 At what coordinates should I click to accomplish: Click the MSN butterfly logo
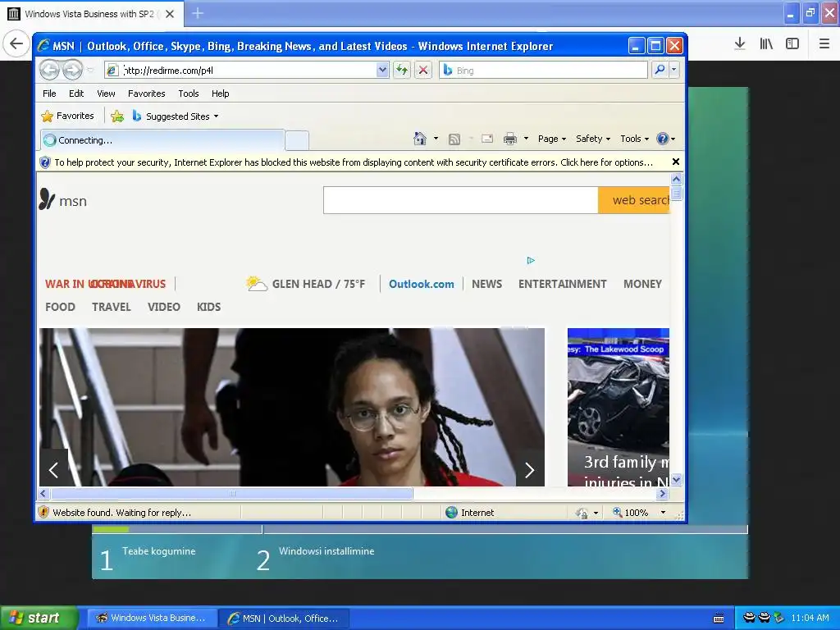[x=47, y=199]
